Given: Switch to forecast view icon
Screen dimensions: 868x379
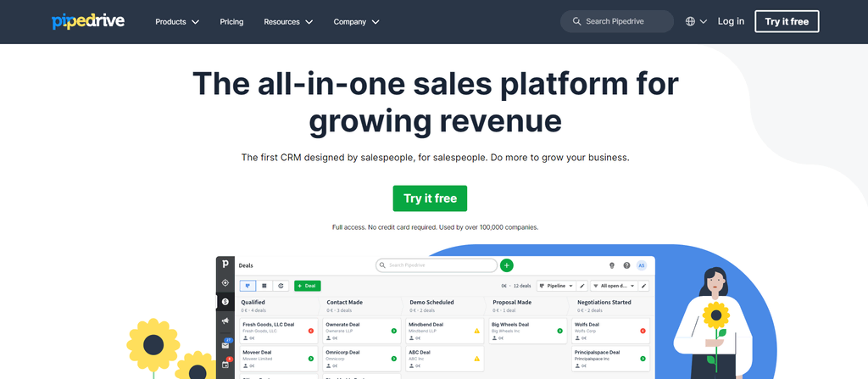Looking at the screenshot, I should [281, 286].
